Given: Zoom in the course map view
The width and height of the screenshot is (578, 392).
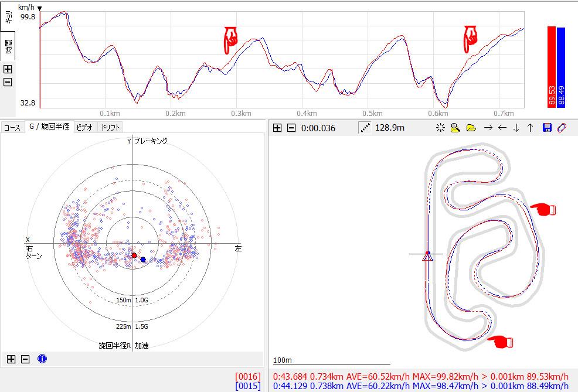Looking at the screenshot, I should coord(277,128).
